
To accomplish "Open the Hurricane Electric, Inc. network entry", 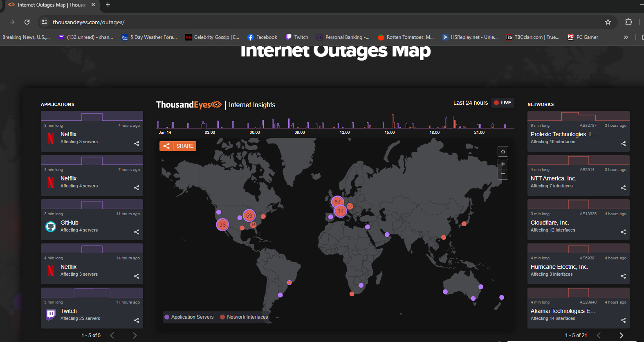I will (579, 264).
